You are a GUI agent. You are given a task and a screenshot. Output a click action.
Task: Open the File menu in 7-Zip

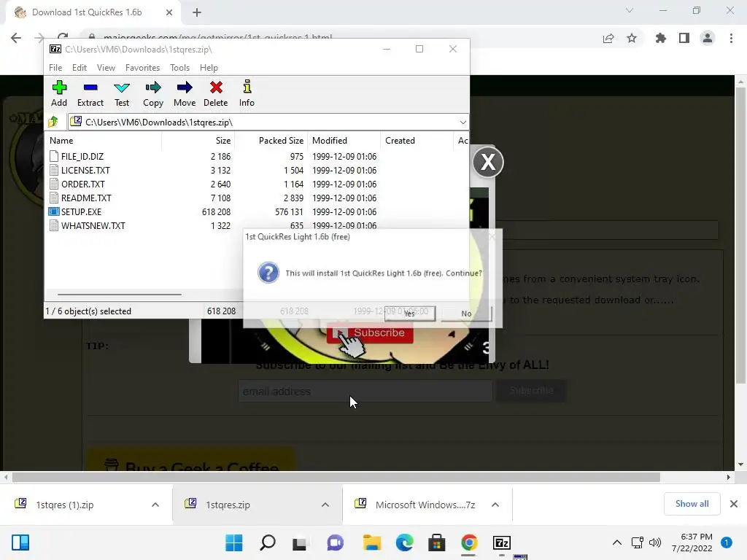pyautogui.click(x=55, y=68)
